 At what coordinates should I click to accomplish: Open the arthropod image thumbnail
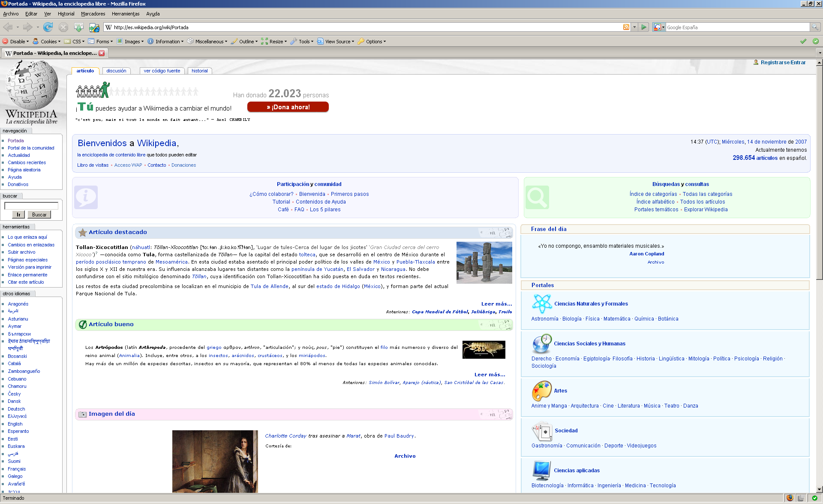[x=484, y=350]
